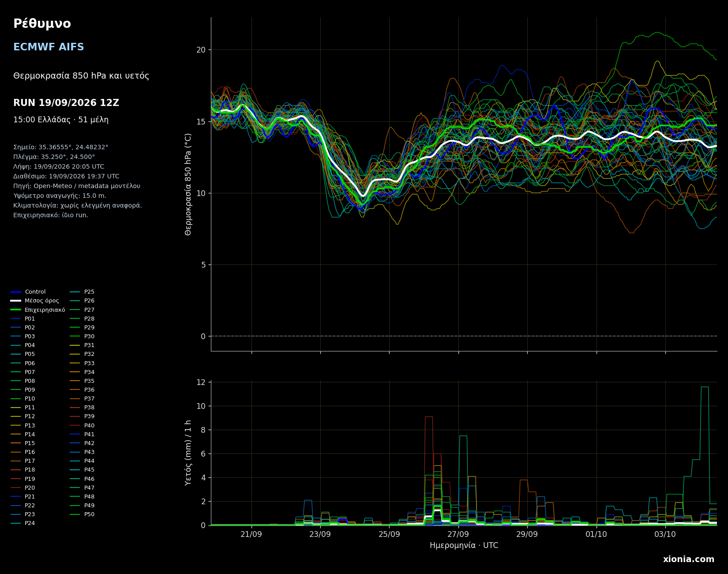Click the Υετός (mm) / 1 h axis label
This screenshot has width=728, height=574.
pyautogui.click(x=188, y=453)
